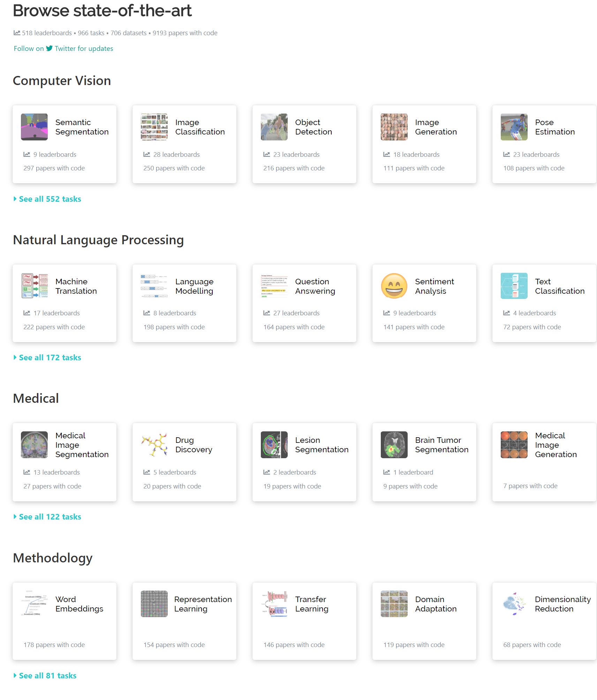
Task: Click the chart icon next to 13 leaderboards
Action: pyautogui.click(x=27, y=472)
